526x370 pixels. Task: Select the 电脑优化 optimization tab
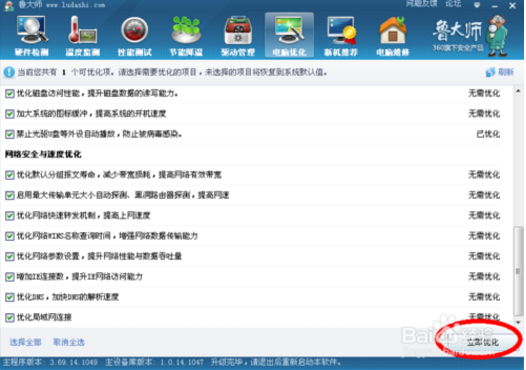289,35
